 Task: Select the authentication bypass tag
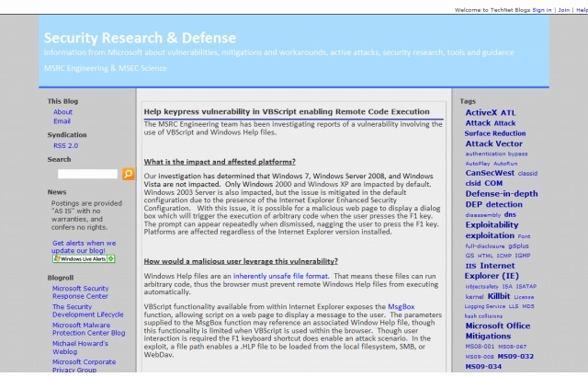[496, 154]
